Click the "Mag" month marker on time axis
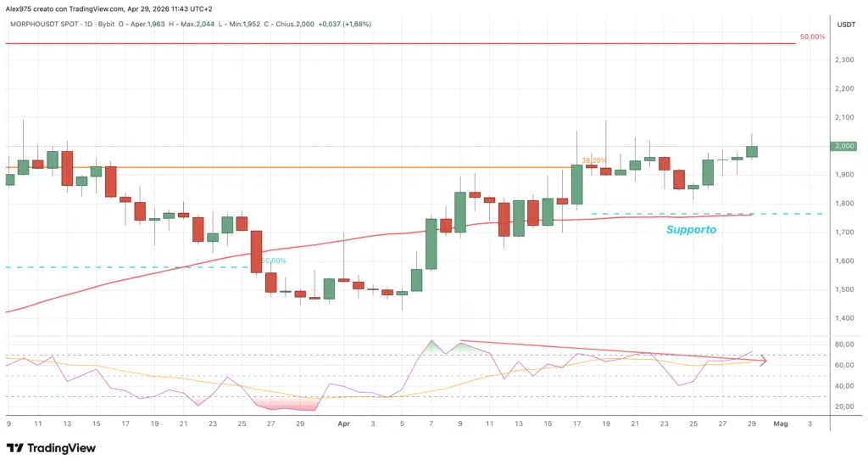This screenshot has height=465, width=868. tap(781, 422)
